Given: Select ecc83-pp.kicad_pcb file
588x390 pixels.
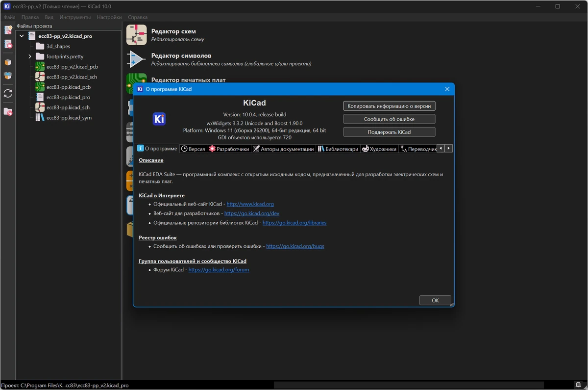Looking at the screenshot, I should [69, 87].
